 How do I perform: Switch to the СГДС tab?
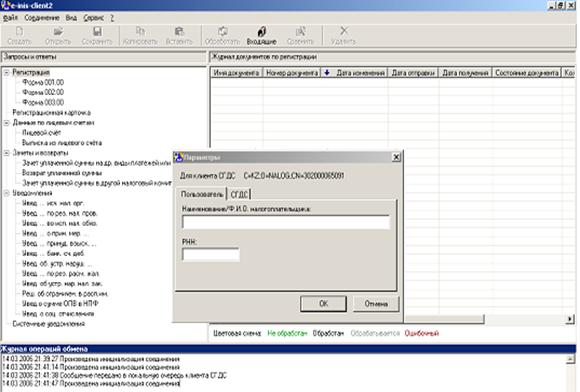(239, 194)
